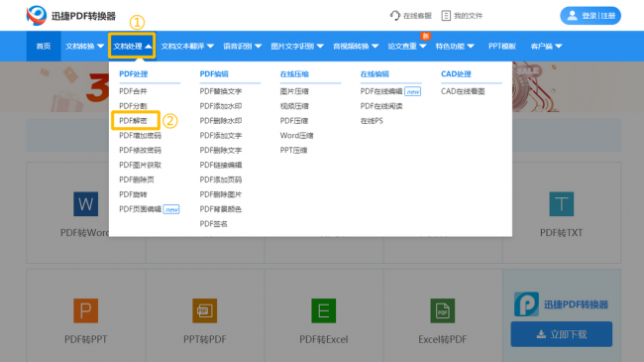Open the PPT模板 page
Image resolution: width=644 pixels, height=362 pixels.
[x=502, y=46]
